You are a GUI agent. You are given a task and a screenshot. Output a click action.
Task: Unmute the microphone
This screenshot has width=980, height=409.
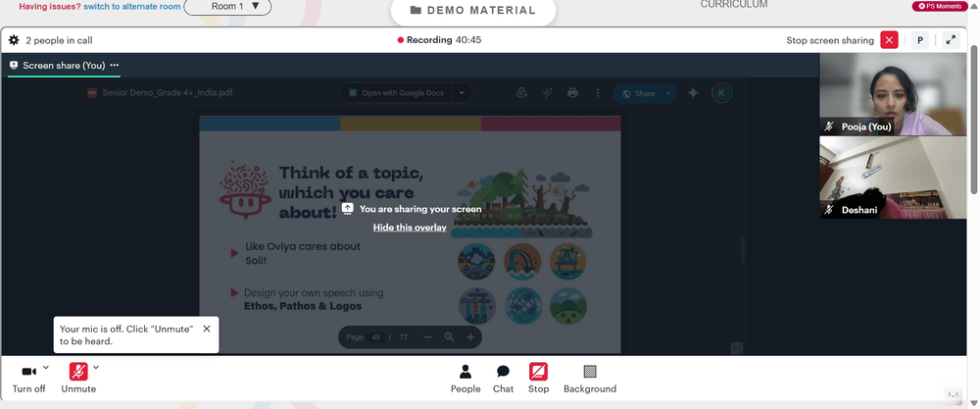click(78, 378)
